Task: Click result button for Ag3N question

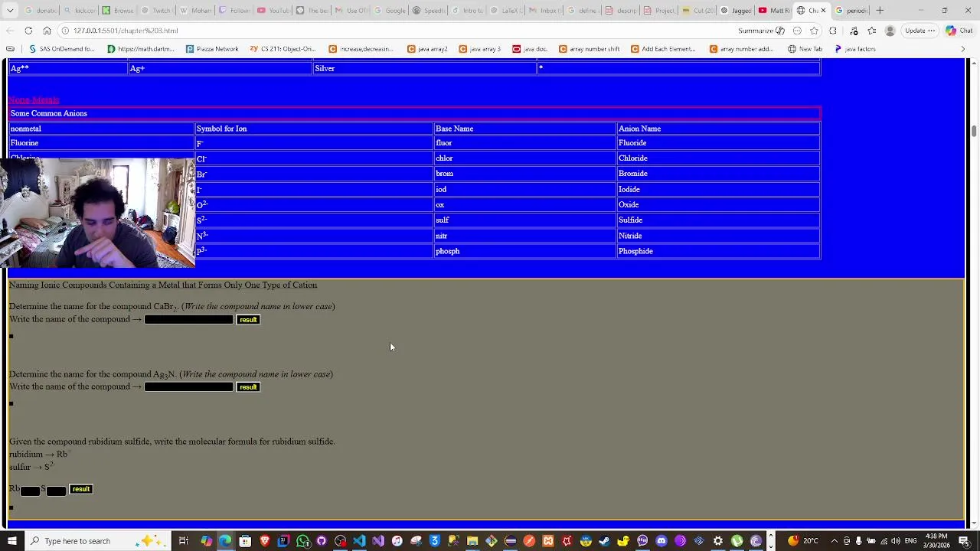Action: click(x=248, y=387)
